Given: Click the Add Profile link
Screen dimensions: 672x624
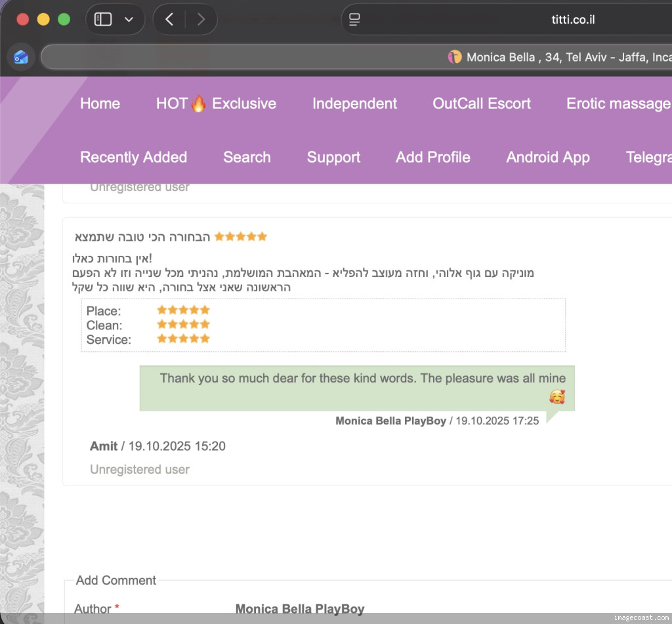Looking at the screenshot, I should pos(433,157).
